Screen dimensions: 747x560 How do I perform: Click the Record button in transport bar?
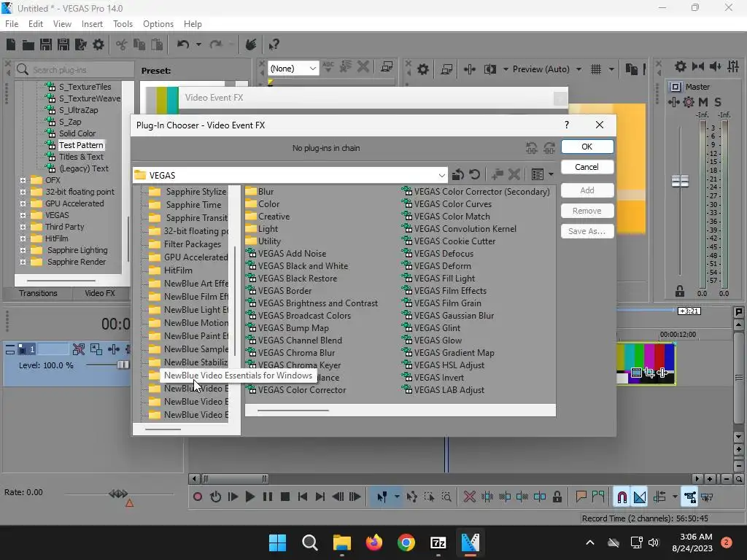(198, 497)
